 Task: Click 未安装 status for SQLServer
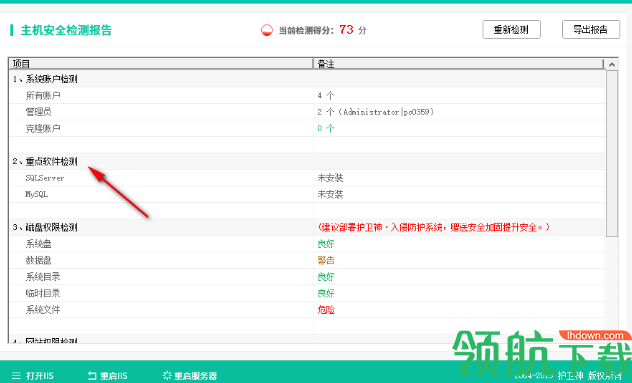pyautogui.click(x=330, y=178)
